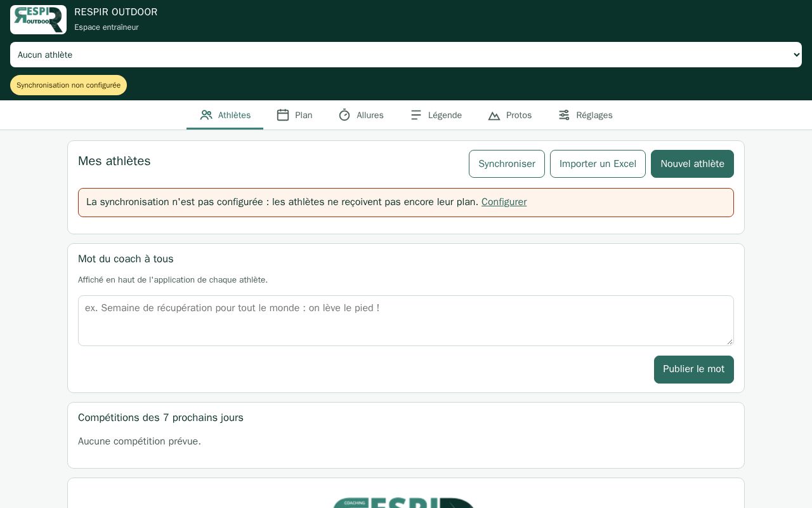Click the Synchroniser button
Screen dimensions: 812x508
point(507,164)
